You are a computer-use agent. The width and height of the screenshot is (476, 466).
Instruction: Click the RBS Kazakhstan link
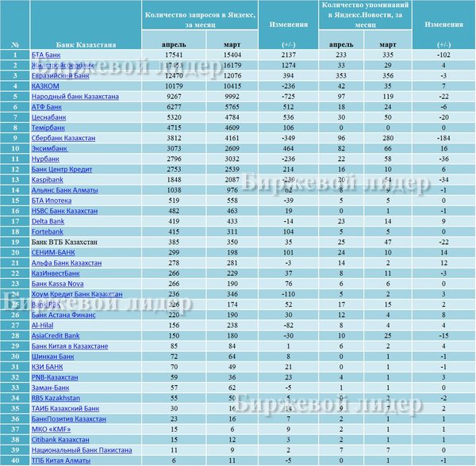(56, 398)
